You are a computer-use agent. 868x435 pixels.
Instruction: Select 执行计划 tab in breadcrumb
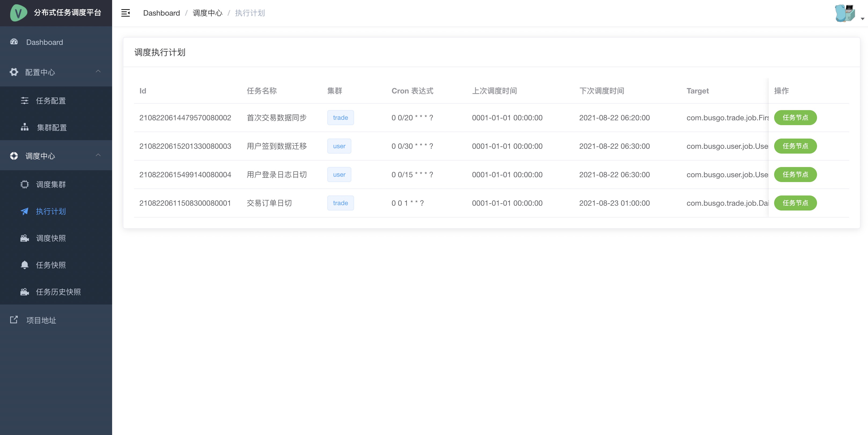[x=250, y=13]
